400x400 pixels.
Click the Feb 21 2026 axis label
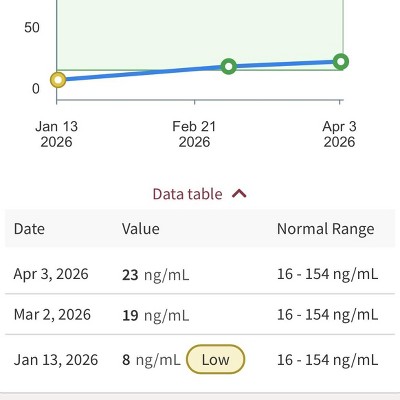tap(194, 134)
